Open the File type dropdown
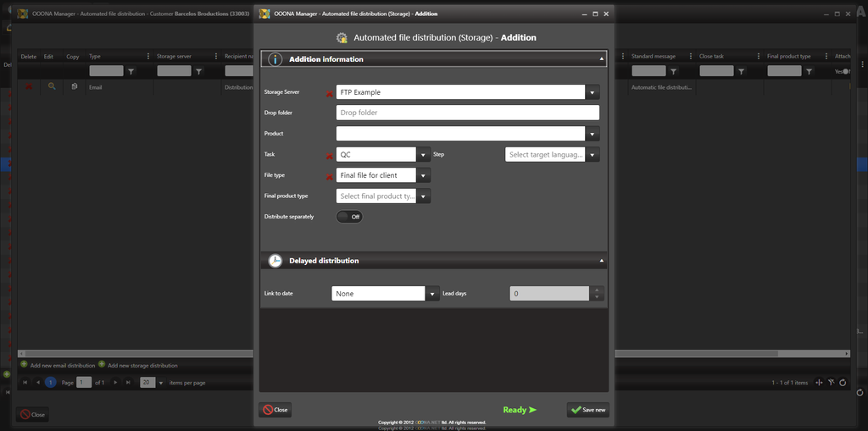Viewport: 868px width, 431px height. coord(424,175)
